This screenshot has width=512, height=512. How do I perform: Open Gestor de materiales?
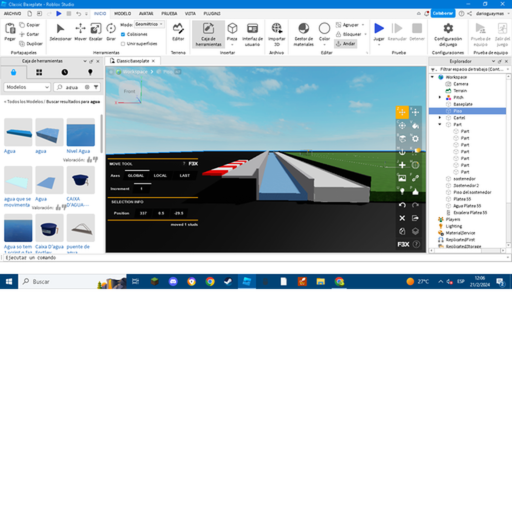point(304,34)
